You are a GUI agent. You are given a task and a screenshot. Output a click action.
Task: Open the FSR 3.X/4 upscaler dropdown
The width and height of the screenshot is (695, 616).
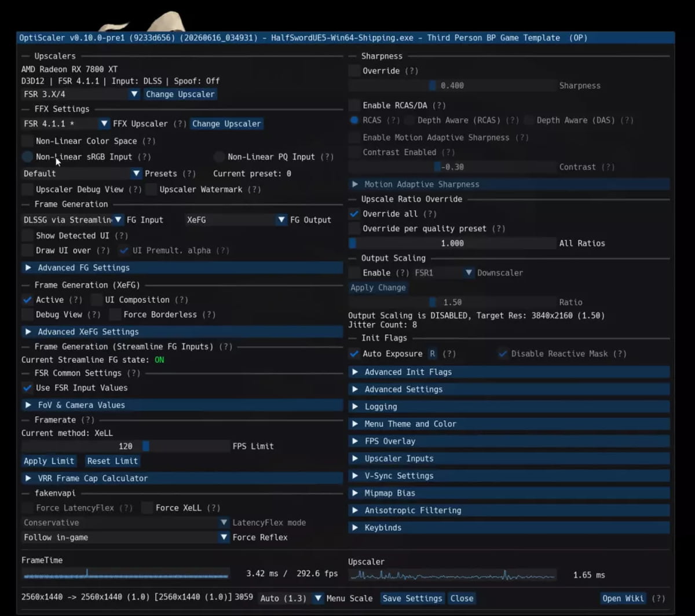[x=81, y=94]
